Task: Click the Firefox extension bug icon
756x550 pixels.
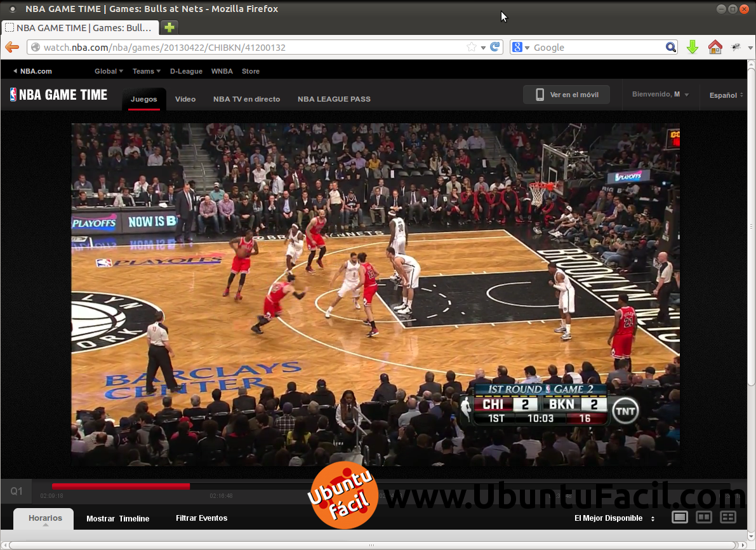Action: pos(736,47)
